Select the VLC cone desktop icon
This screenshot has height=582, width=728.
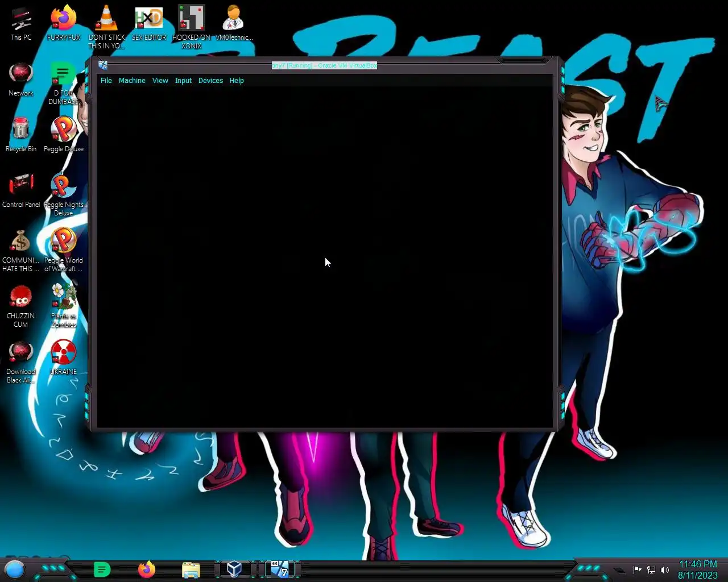click(x=106, y=27)
